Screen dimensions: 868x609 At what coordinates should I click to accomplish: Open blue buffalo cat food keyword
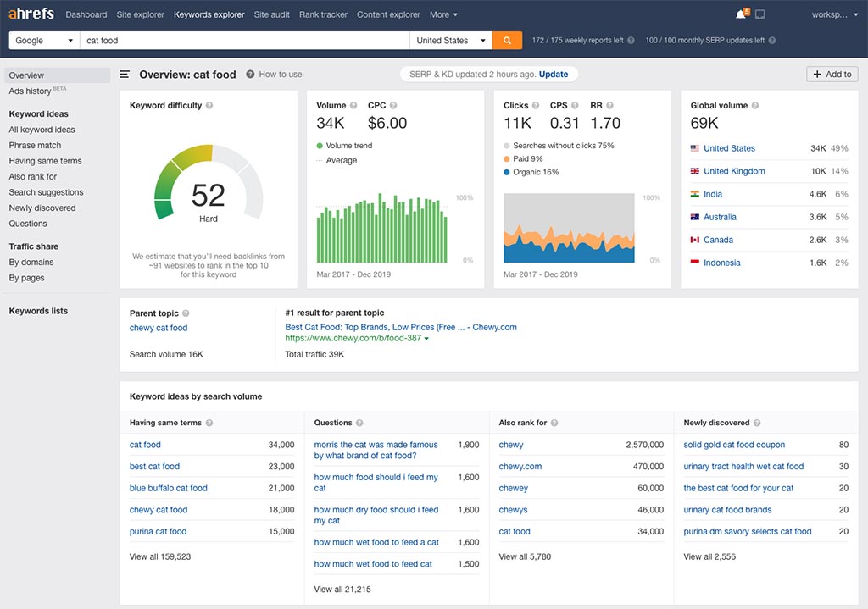169,488
